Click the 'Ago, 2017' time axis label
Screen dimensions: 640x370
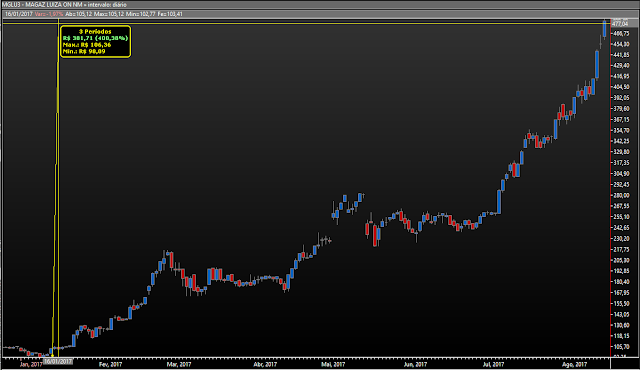(575, 364)
